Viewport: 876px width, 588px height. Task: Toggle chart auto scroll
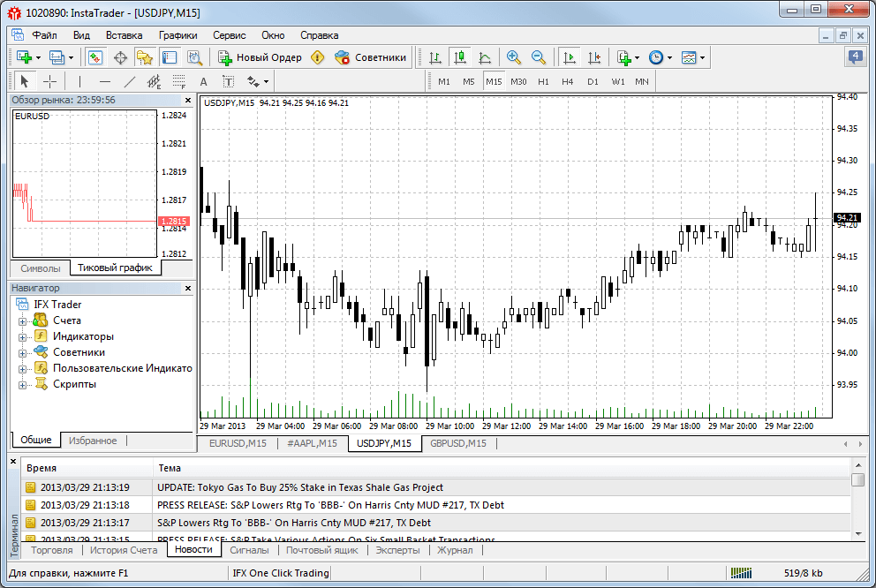tap(569, 57)
